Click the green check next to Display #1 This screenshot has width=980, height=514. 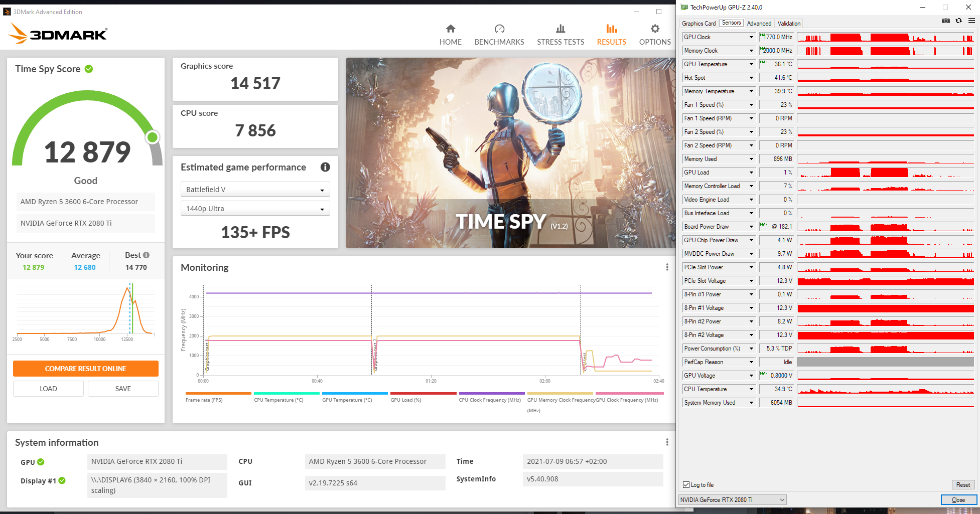[x=62, y=480]
